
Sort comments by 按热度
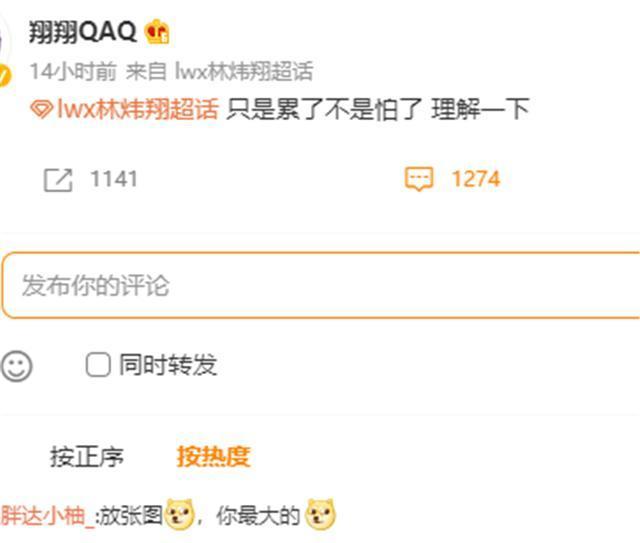(x=213, y=456)
